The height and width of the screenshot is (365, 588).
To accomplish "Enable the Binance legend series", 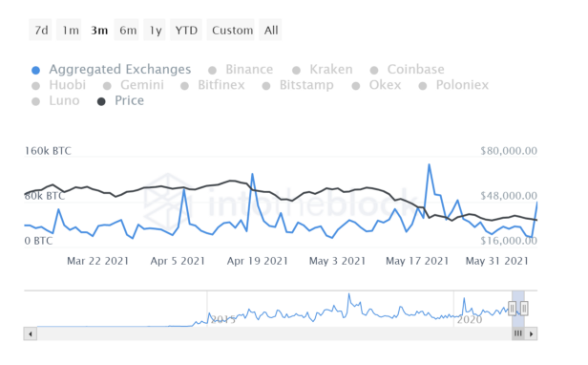I will (212, 70).
